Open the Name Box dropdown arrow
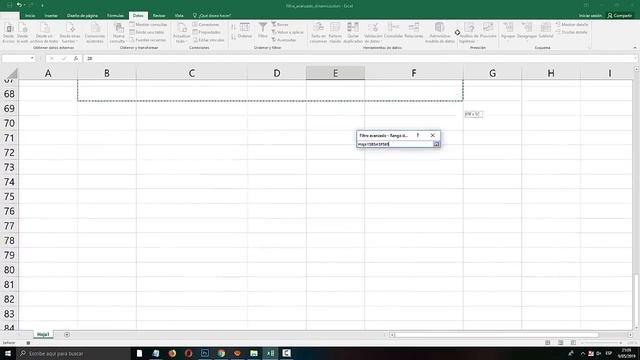 [32, 58]
